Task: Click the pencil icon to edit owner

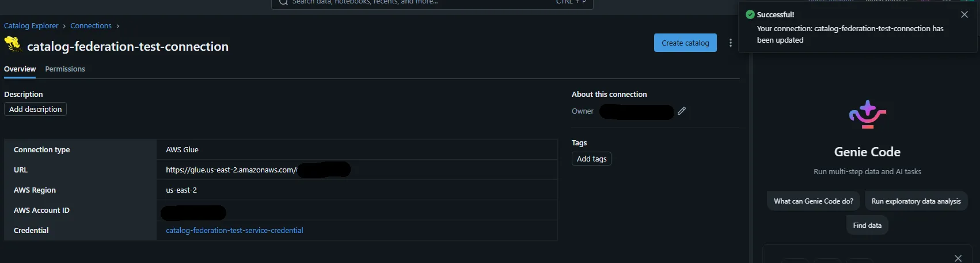Action: click(682, 111)
